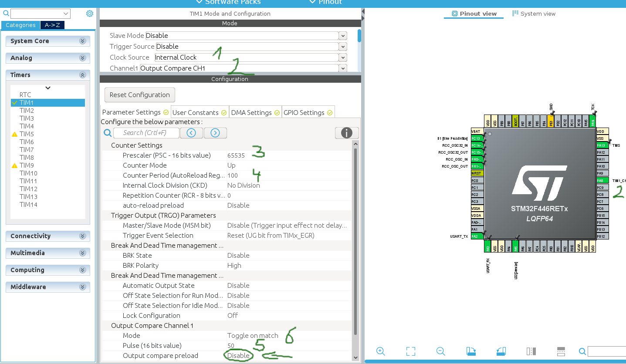The width and height of the screenshot is (626, 364).
Task: Switch to the Categories tab
Action: pyautogui.click(x=20, y=25)
